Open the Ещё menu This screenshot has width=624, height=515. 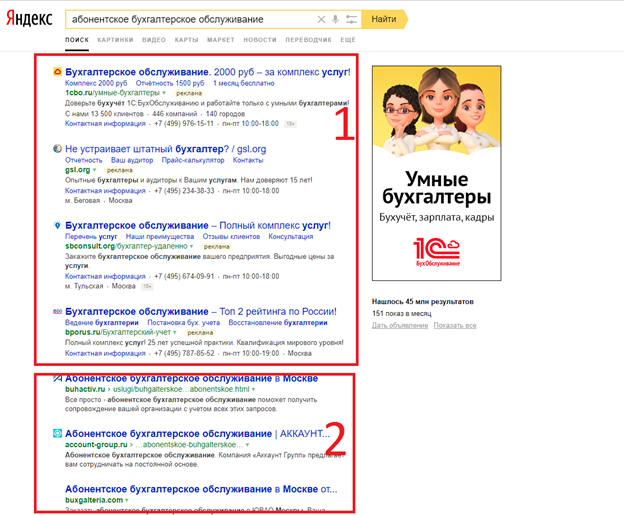coord(348,40)
